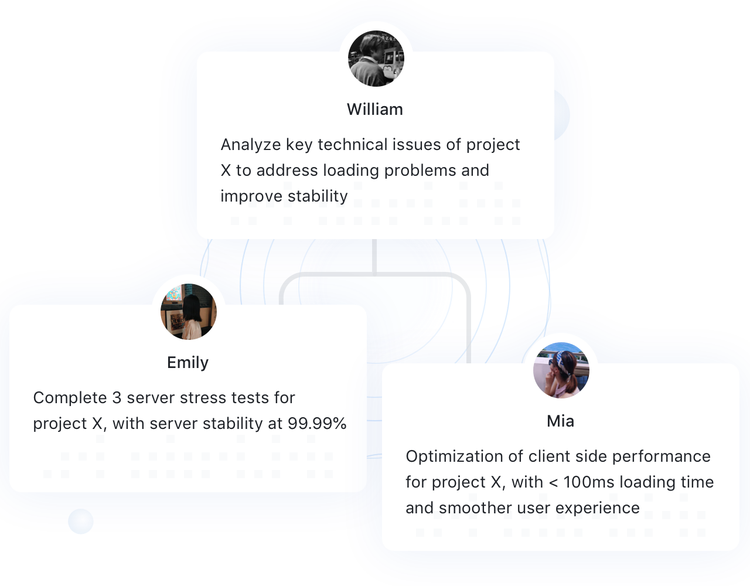Click the curved connector corner above Emily's card
750x586 pixels.
pyautogui.click(x=288, y=283)
